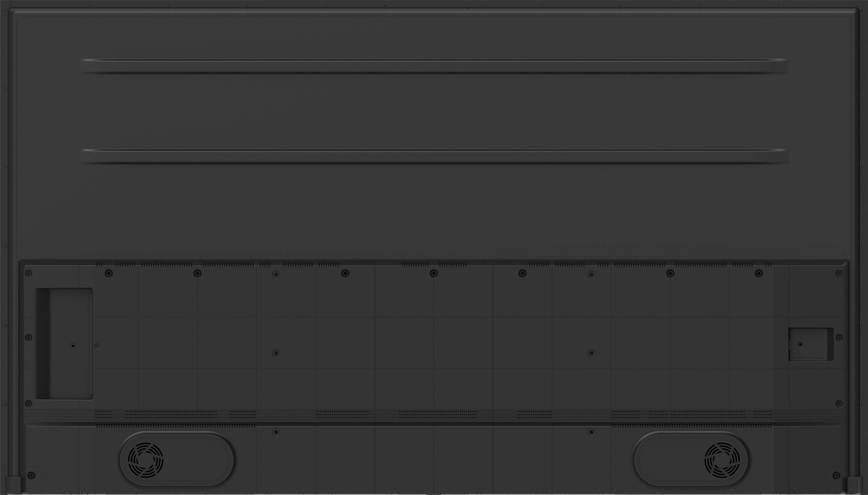Viewport: 868px width, 495px height.
Task: Select the upper horizontal handle bar
Action: point(434,66)
